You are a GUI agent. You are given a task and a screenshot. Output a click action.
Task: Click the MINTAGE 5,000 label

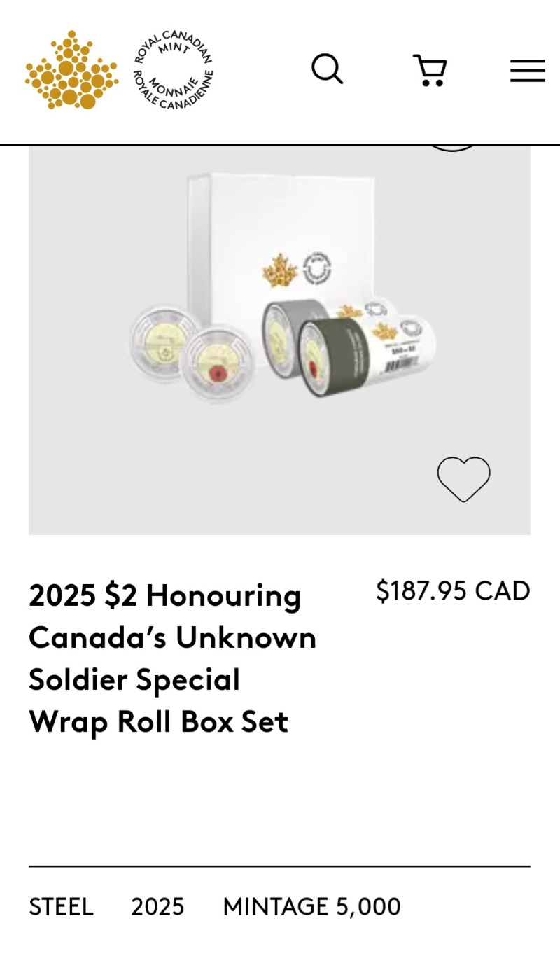point(311,907)
